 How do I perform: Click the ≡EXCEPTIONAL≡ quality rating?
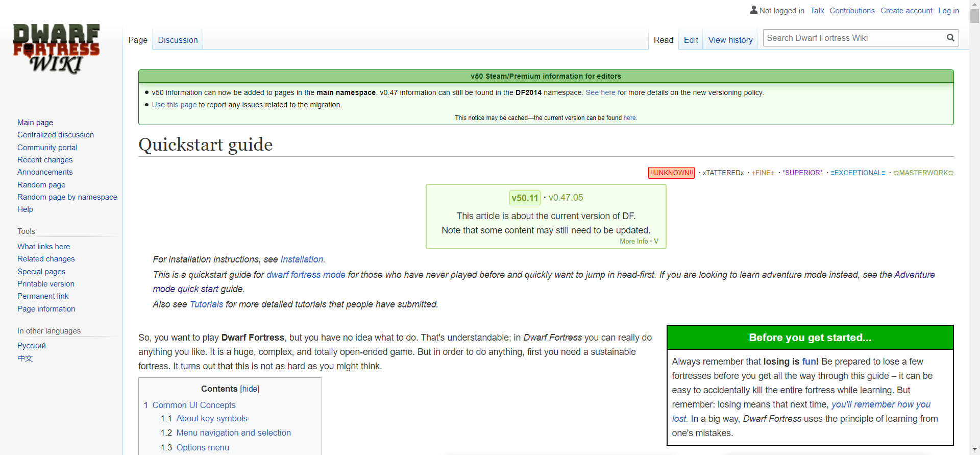coord(857,173)
